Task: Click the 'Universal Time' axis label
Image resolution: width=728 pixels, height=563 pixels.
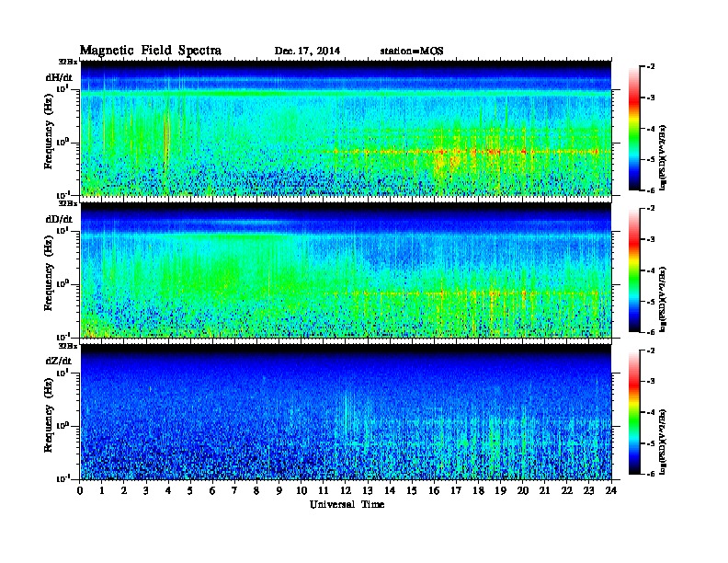Action: pyautogui.click(x=347, y=504)
